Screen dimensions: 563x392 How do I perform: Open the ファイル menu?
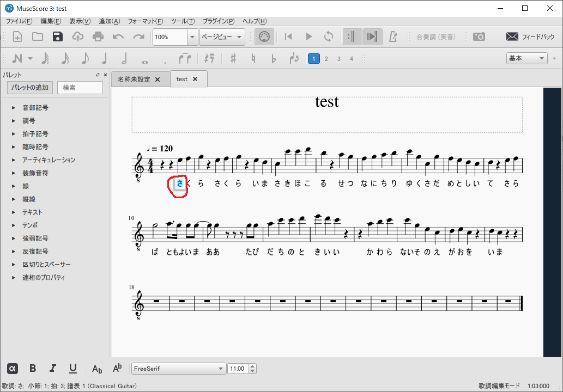(19, 21)
